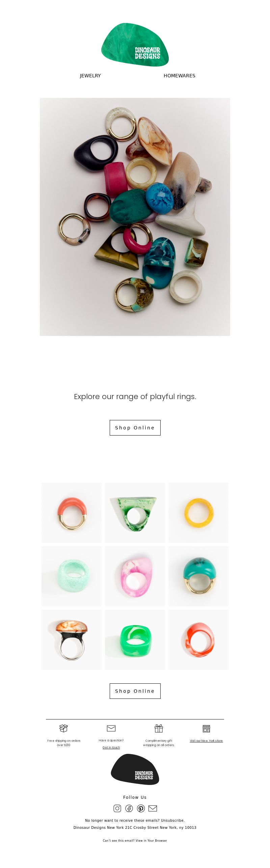Click the New York store building icon
This screenshot has height=868, width=270.
pos(206,729)
